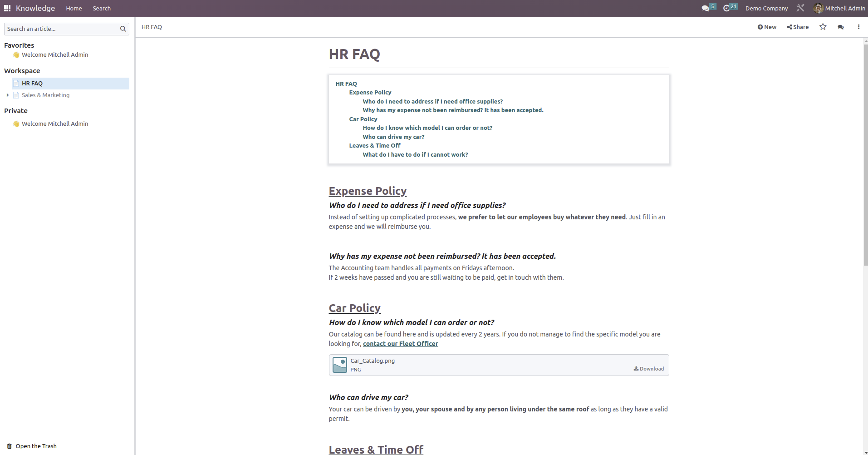Expand the Sales & Marketing article tree
This screenshot has width=868, height=455.
point(7,95)
